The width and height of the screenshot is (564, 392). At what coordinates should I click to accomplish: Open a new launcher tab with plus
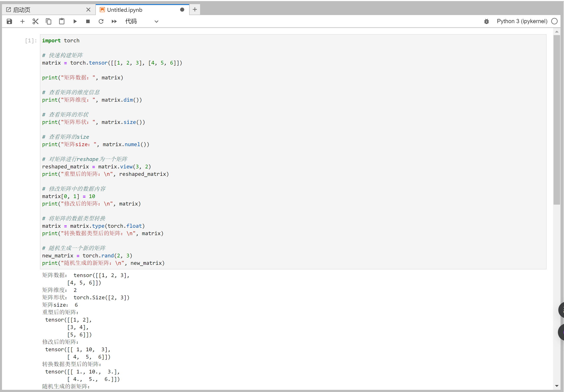(195, 10)
